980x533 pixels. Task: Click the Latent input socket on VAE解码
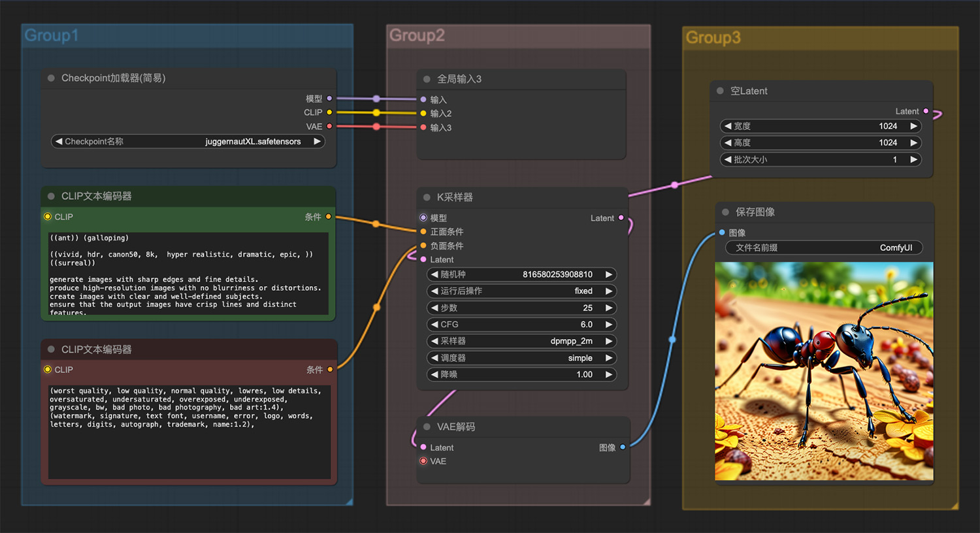pyautogui.click(x=423, y=447)
